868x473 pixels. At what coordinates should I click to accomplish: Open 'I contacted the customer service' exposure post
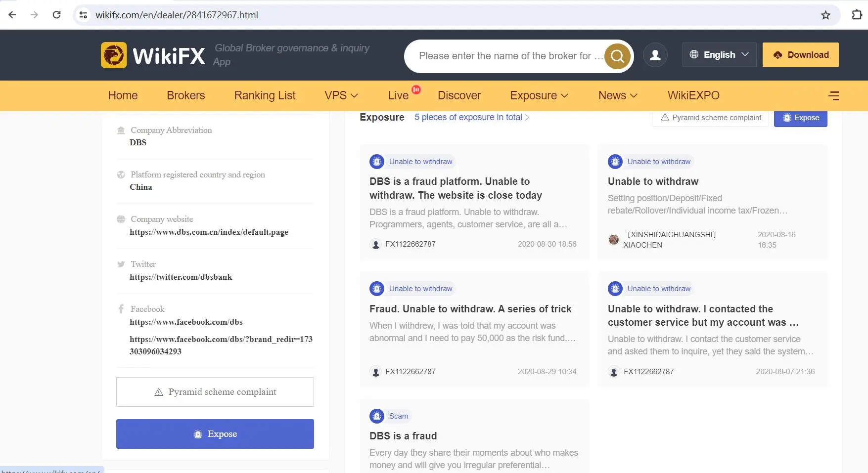click(703, 315)
